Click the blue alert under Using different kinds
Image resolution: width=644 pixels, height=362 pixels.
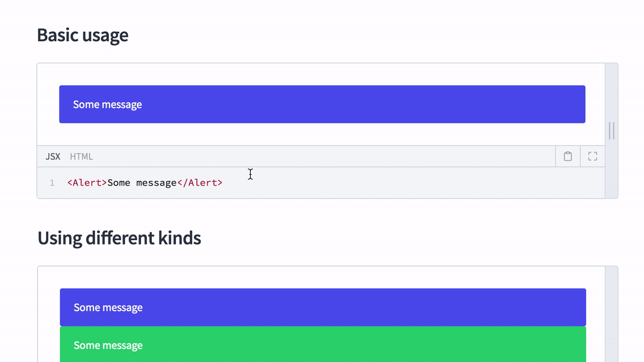click(x=322, y=307)
